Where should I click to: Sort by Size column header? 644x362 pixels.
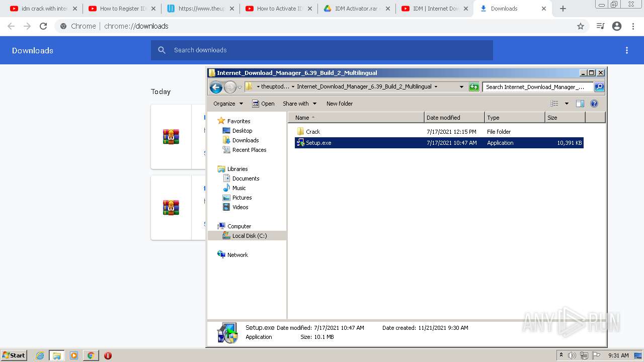[565, 118]
